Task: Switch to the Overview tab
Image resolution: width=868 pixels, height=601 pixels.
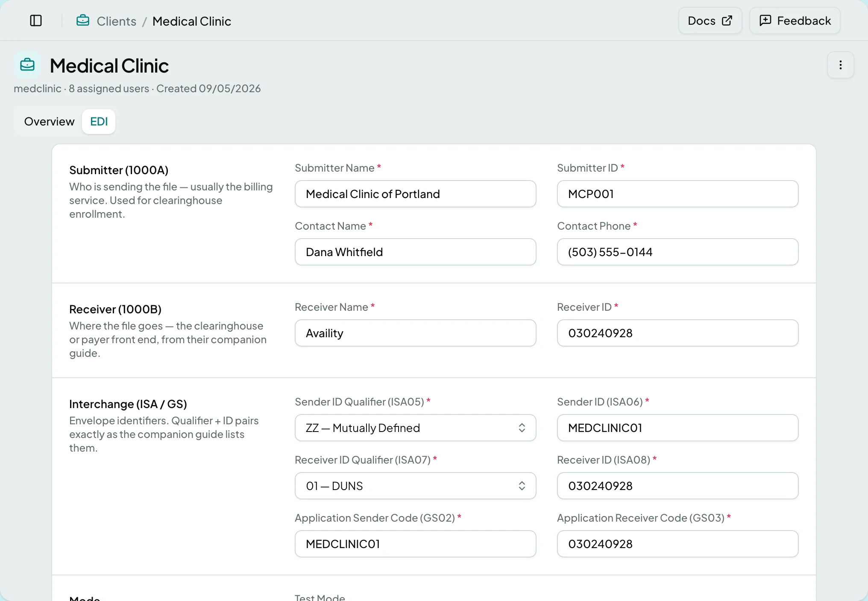Action: click(x=49, y=122)
